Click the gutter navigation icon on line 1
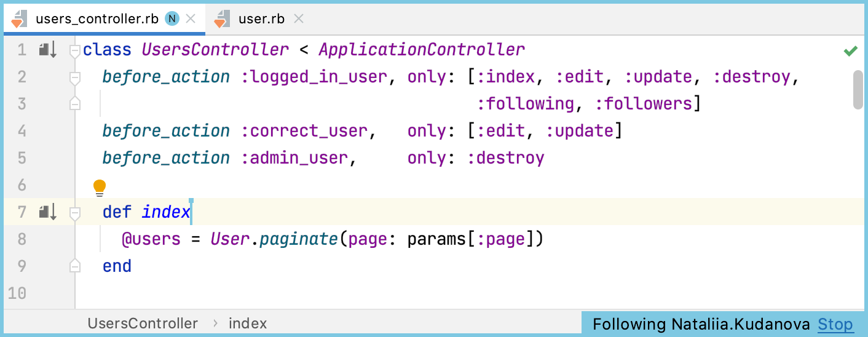The height and width of the screenshot is (337, 868). 47,50
